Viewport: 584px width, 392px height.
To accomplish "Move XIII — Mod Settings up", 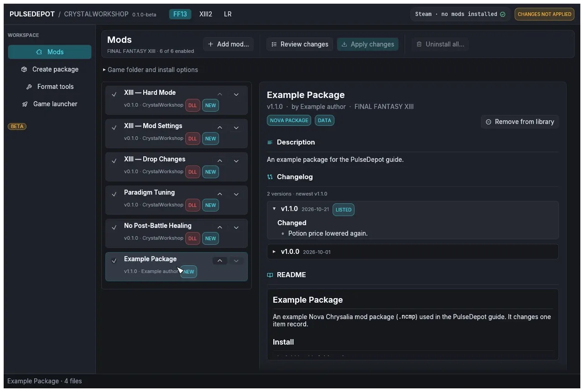I will point(220,128).
